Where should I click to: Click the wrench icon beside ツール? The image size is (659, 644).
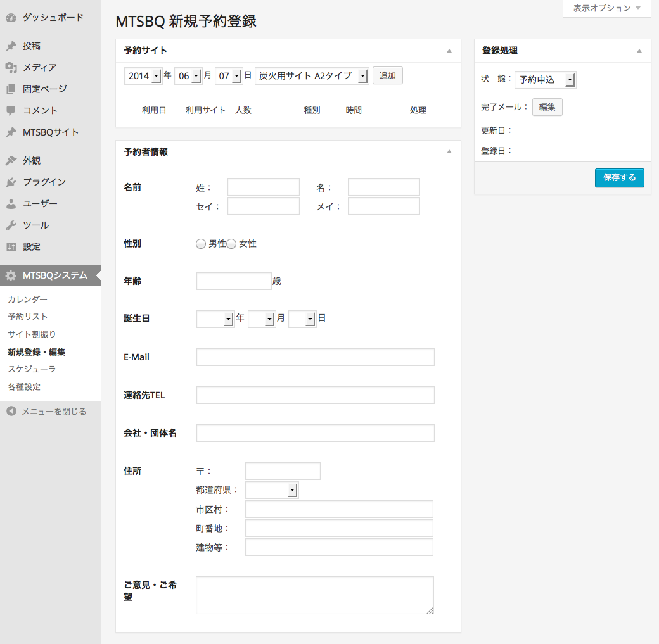[x=11, y=225]
